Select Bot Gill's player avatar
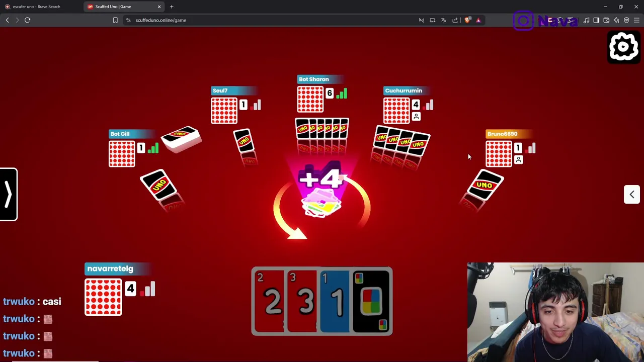 click(122, 153)
